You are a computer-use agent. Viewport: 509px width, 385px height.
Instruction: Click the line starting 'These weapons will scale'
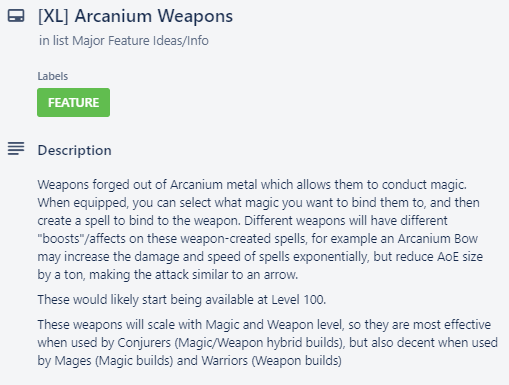click(264, 325)
